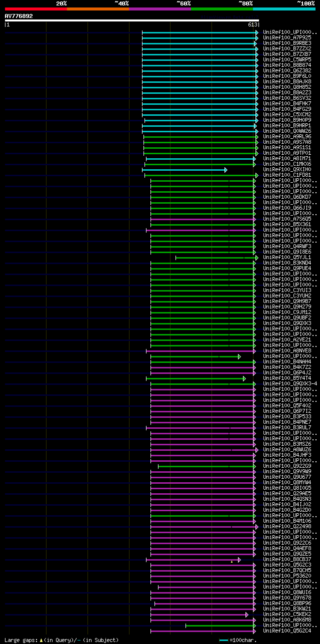Select hit label UniRef100_A8NVE8
Image resolution: width=320 pixels, height=644 pixels.
[x=287, y=350]
